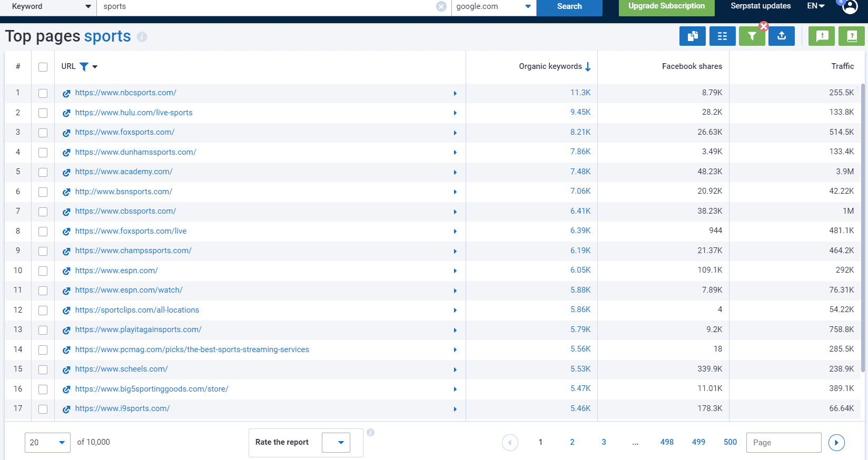Open external link icon for cbssports.com

(x=66, y=212)
